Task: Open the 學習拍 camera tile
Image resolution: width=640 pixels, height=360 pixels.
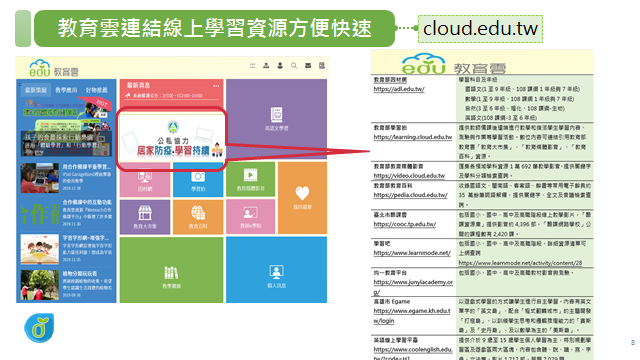Action: [x=198, y=180]
